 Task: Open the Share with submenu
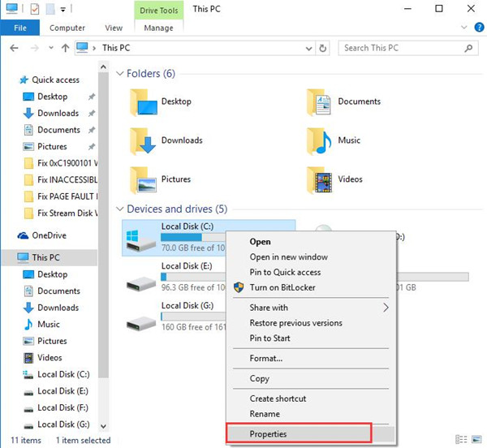311,308
